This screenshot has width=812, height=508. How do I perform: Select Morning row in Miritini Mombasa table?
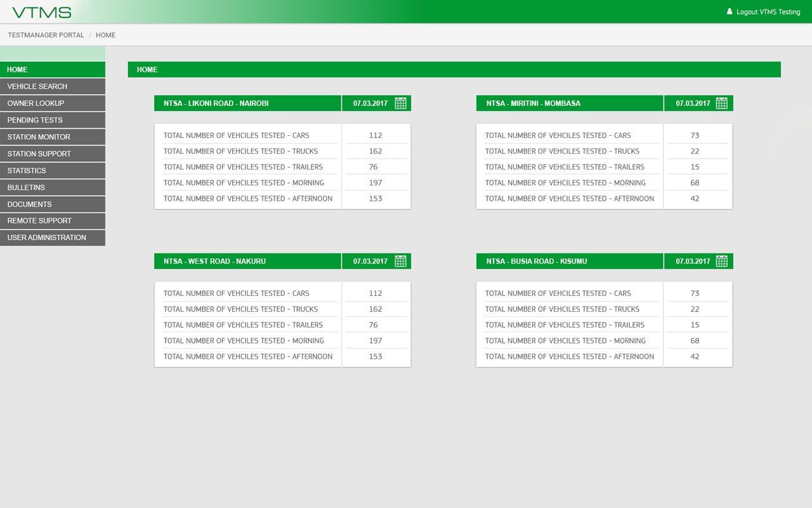[x=605, y=183]
